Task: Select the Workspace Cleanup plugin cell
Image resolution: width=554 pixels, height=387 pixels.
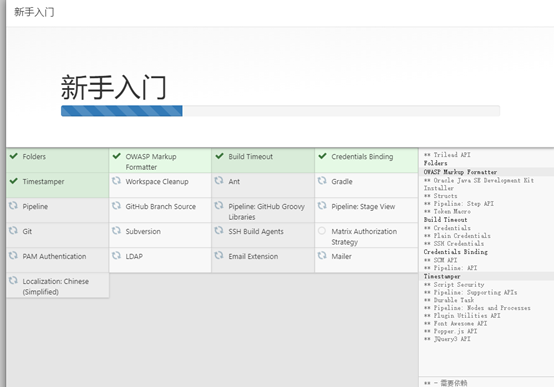Action: pyautogui.click(x=160, y=185)
